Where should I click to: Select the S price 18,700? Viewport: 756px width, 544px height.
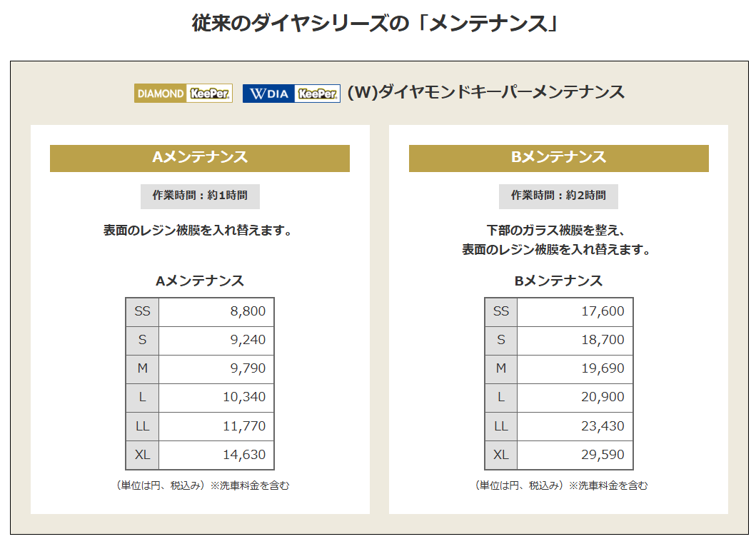(603, 340)
